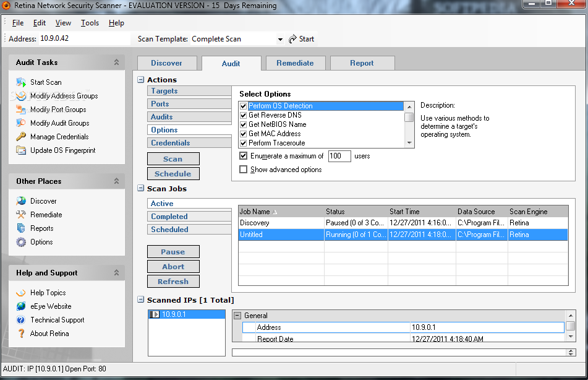Click the Manage Credentials key icon
Screen dimensions: 588x380
pyautogui.click(x=21, y=137)
